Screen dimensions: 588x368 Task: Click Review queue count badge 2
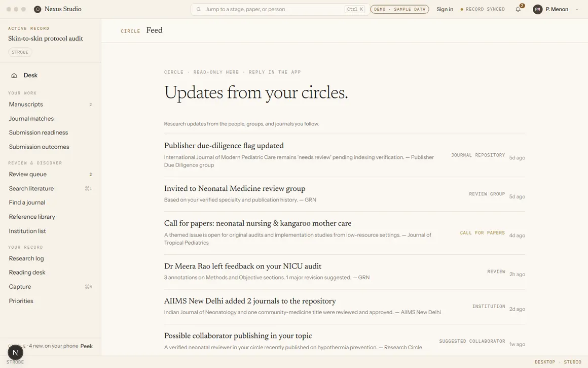(90, 175)
